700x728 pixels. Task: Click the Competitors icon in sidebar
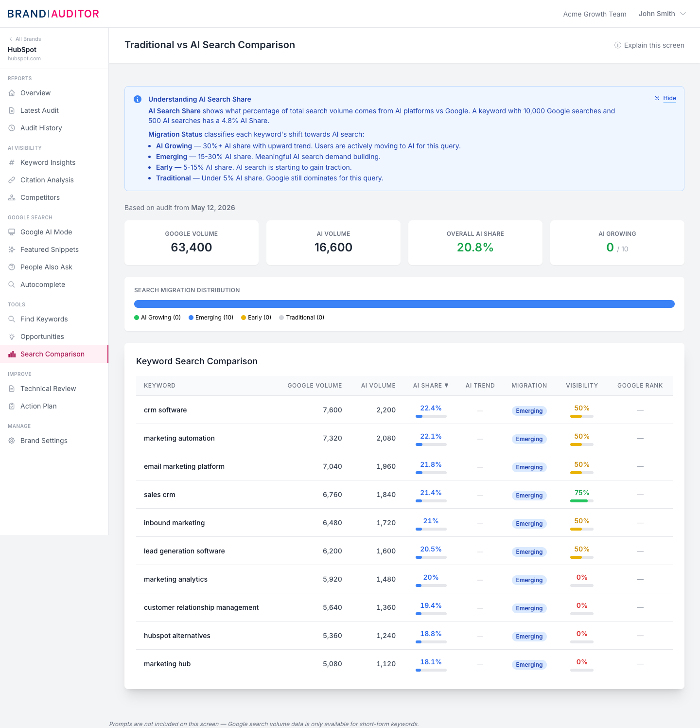12,197
